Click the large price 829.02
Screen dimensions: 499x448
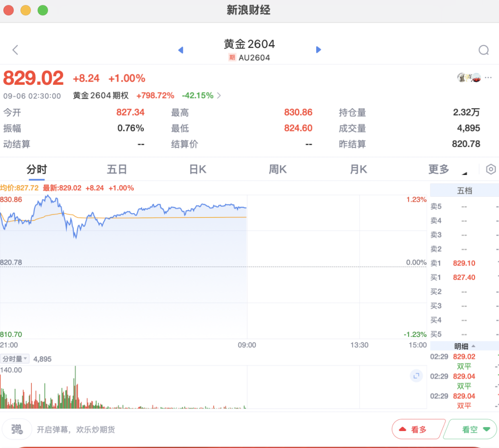tap(34, 78)
